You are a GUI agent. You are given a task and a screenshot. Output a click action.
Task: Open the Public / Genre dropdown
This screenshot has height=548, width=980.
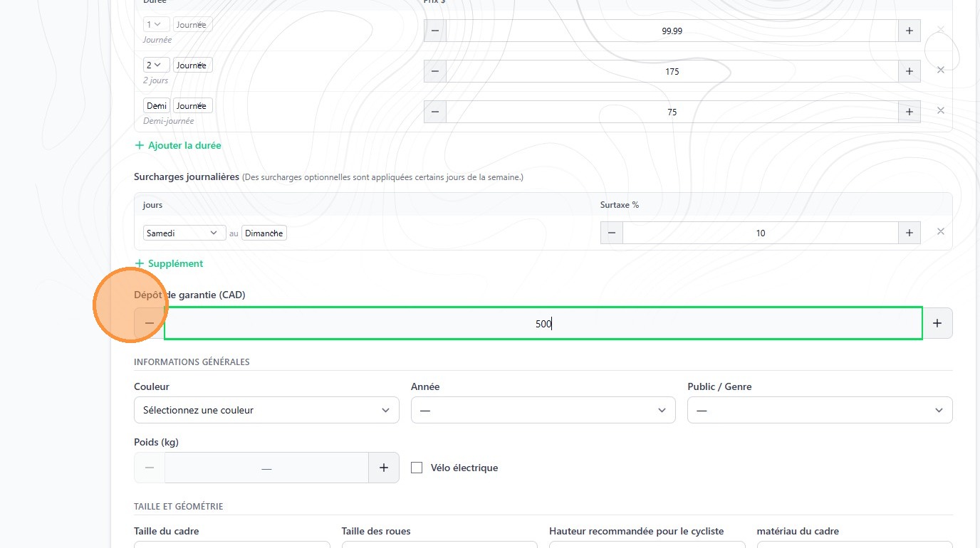pyautogui.click(x=819, y=410)
